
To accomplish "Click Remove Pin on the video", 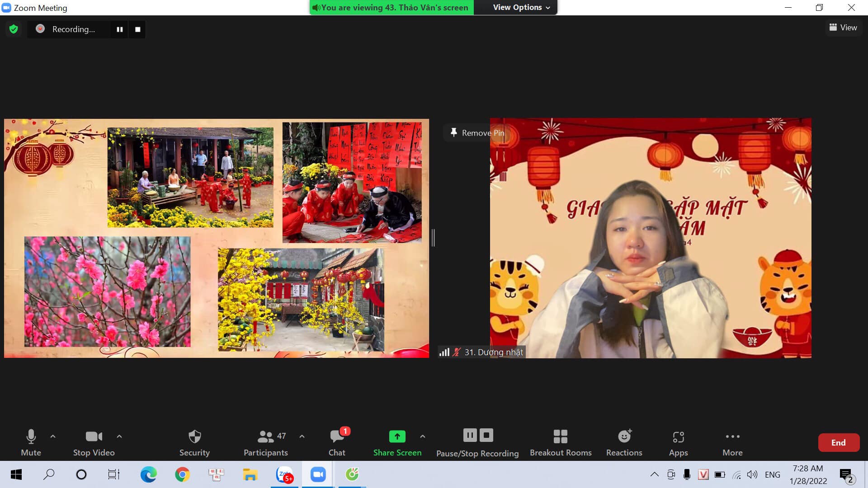I will [477, 133].
